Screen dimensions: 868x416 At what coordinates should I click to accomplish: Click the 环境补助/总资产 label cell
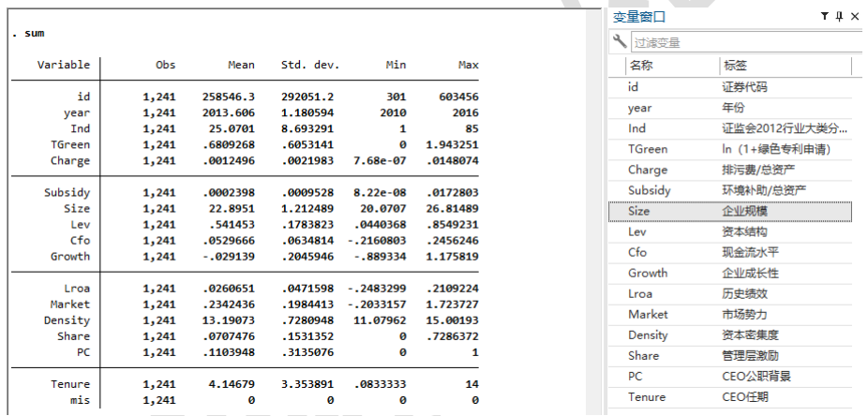click(x=764, y=190)
